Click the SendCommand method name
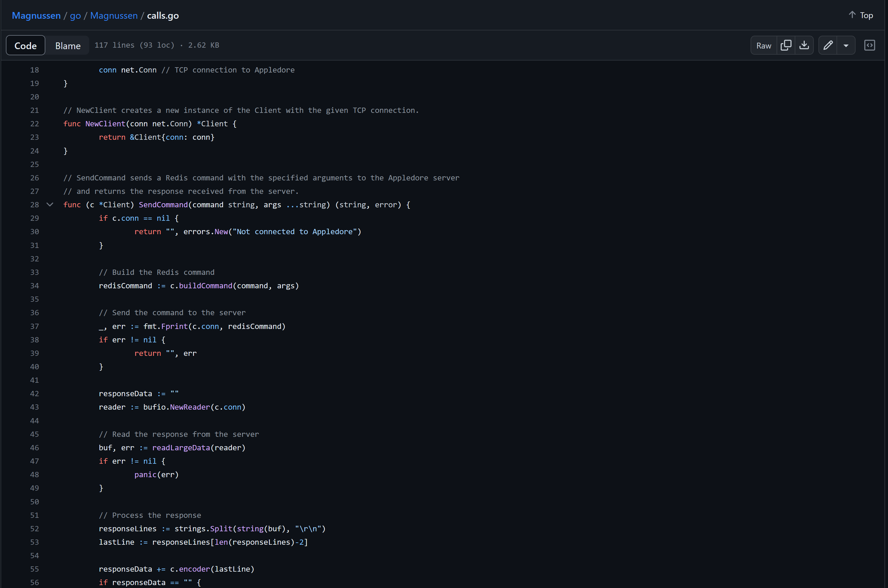The height and width of the screenshot is (588, 888). [163, 205]
